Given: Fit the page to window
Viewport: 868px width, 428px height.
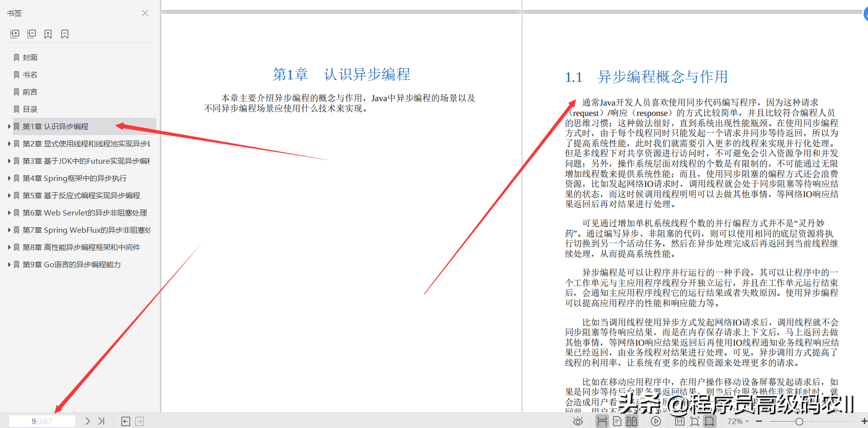Looking at the screenshot, I should tap(695, 421).
